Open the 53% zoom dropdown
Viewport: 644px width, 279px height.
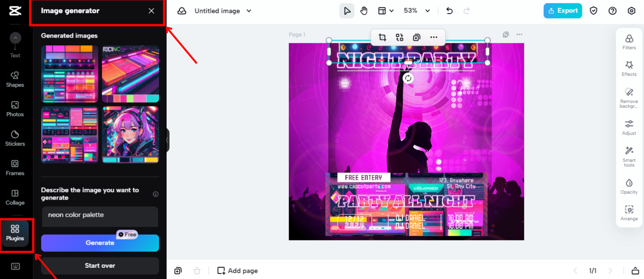(417, 11)
